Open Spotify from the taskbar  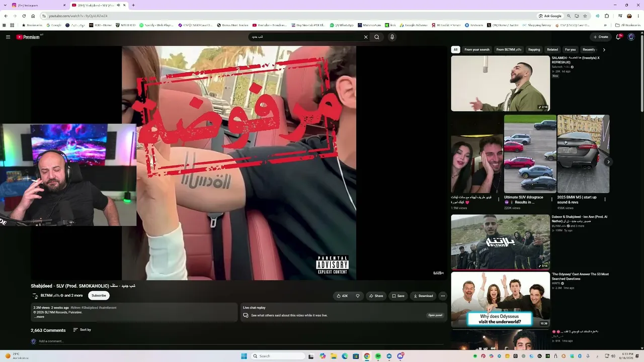pos(378,356)
